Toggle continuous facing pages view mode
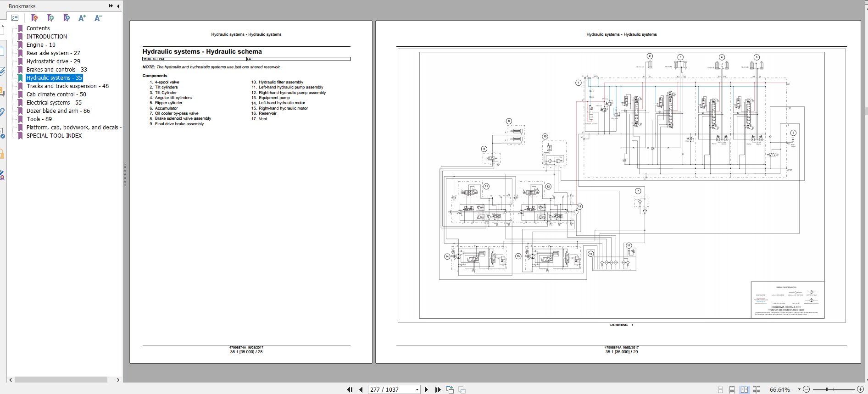This screenshot has width=868, height=394. [756, 389]
